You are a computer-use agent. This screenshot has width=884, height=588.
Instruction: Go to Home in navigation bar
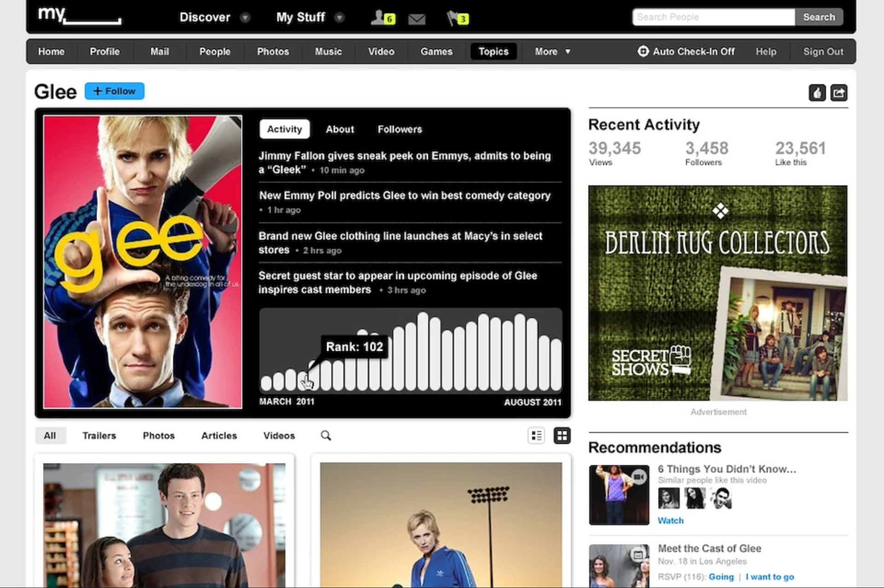[x=51, y=52]
